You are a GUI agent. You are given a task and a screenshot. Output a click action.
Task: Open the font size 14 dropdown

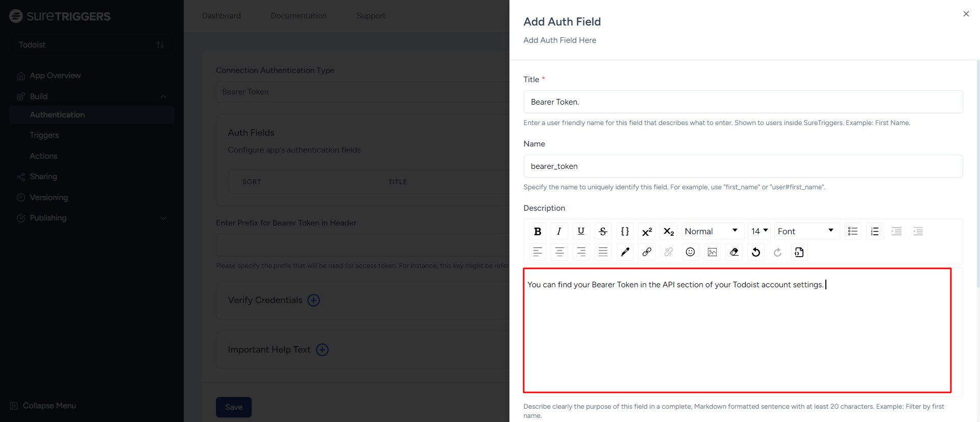[759, 231]
